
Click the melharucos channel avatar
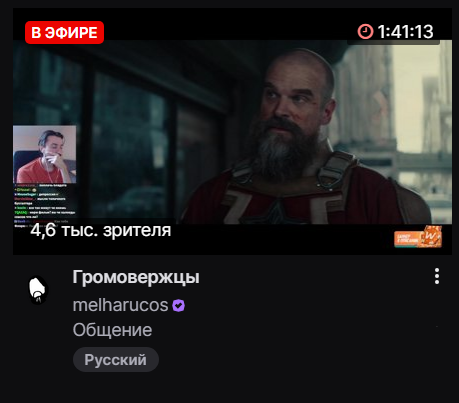38,290
